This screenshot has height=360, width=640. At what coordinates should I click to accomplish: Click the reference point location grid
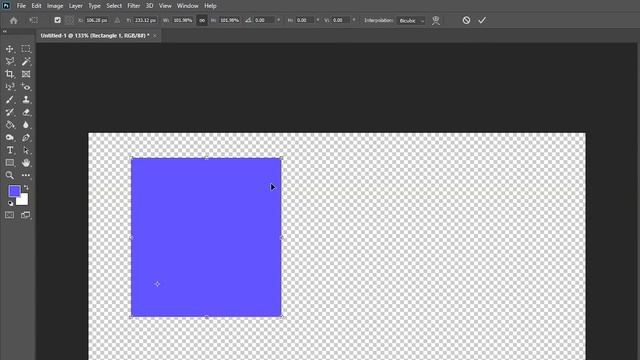tap(70, 20)
